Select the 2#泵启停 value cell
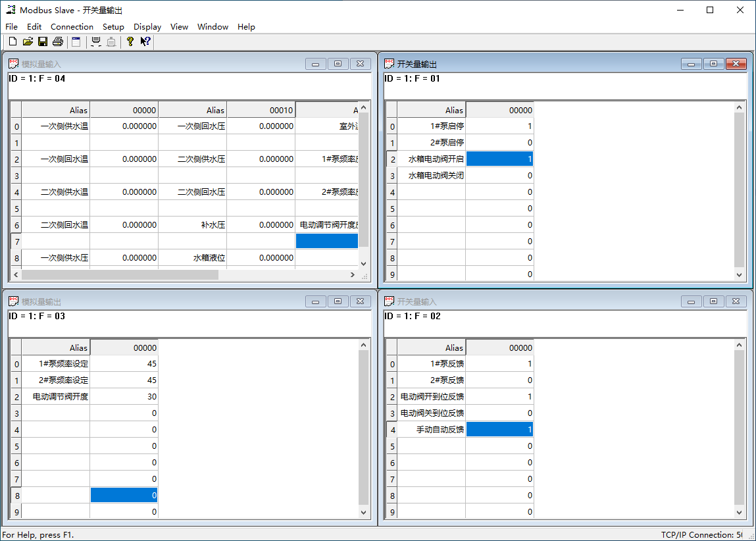 (499, 142)
